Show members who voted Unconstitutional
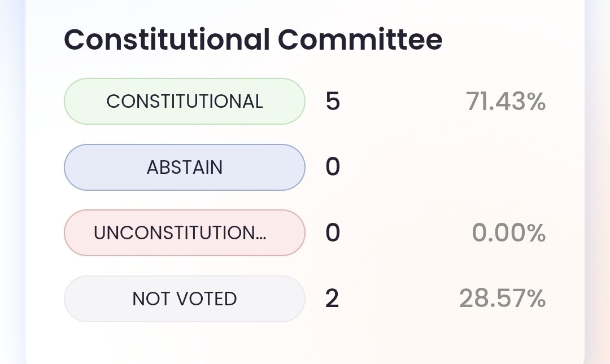 coord(185,233)
